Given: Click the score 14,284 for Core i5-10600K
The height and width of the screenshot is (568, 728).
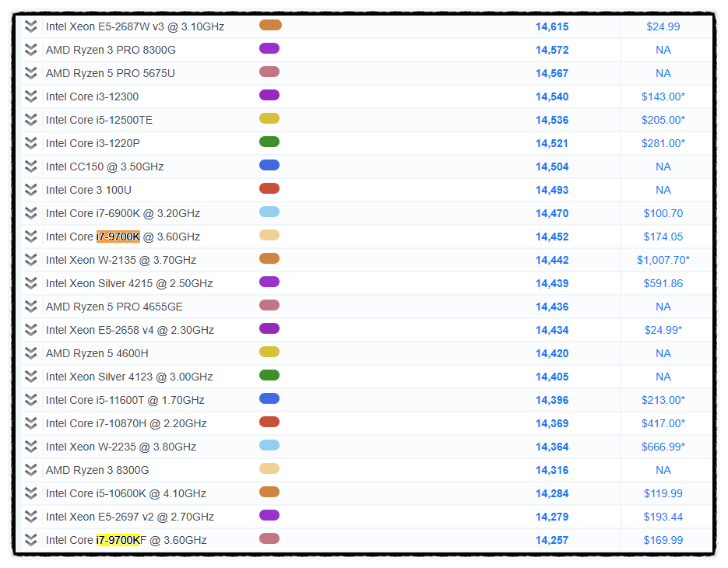Looking at the screenshot, I should pyautogui.click(x=552, y=493).
